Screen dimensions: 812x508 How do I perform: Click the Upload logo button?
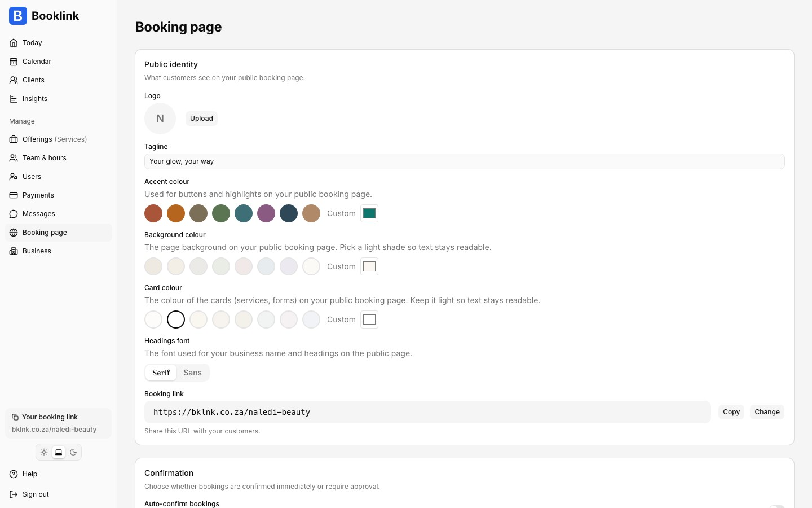pos(201,119)
